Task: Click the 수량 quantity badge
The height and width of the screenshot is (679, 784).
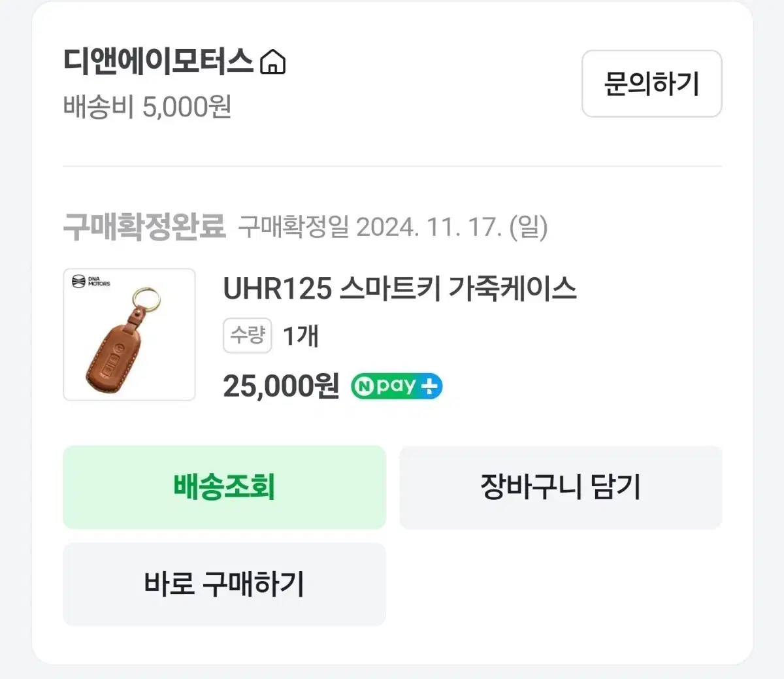Action: (247, 335)
